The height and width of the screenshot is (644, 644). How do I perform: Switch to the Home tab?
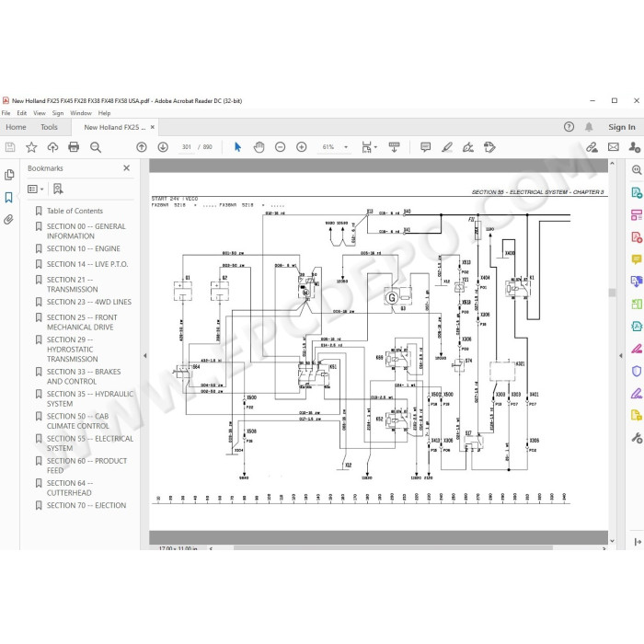pyautogui.click(x=16, y=127)
